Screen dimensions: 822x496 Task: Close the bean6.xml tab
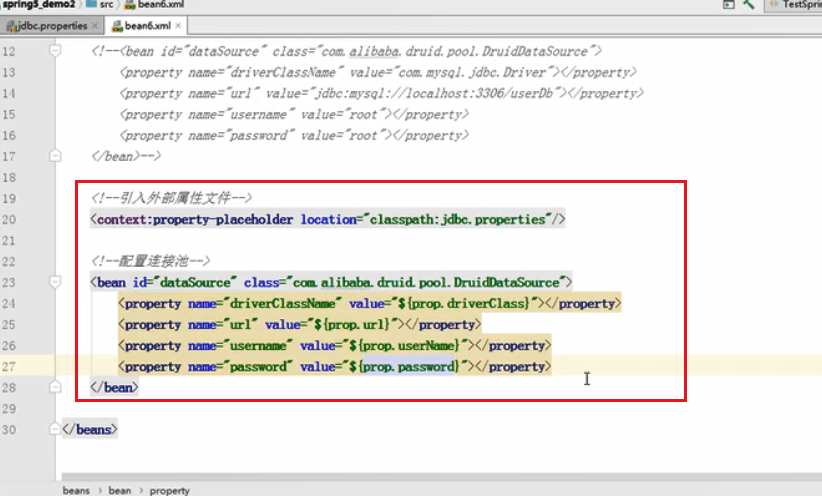[x=178, y=26]
